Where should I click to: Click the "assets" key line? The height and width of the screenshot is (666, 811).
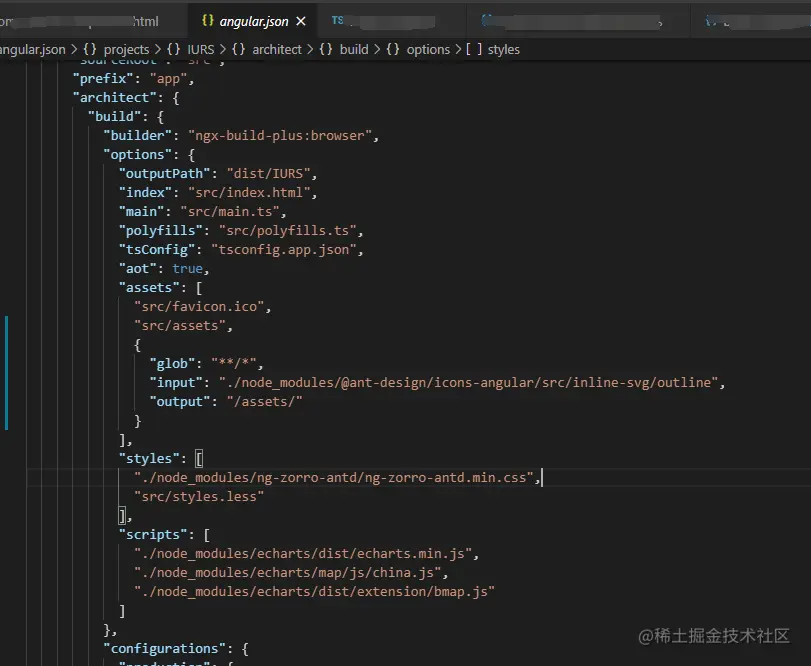point(160,288)
